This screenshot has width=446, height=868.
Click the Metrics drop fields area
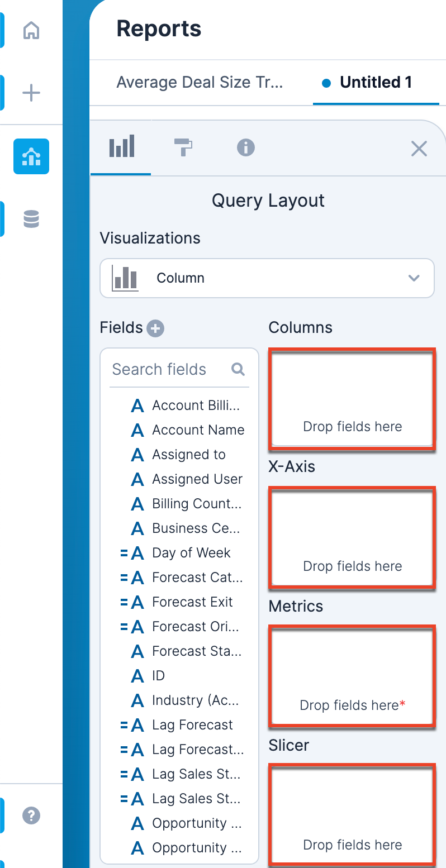point(352,676)
